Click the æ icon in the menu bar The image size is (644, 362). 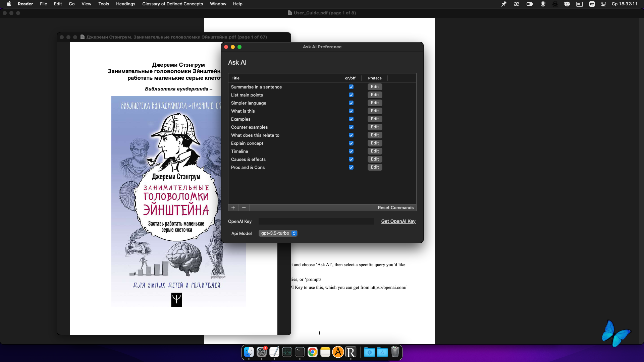pos(517,4)
